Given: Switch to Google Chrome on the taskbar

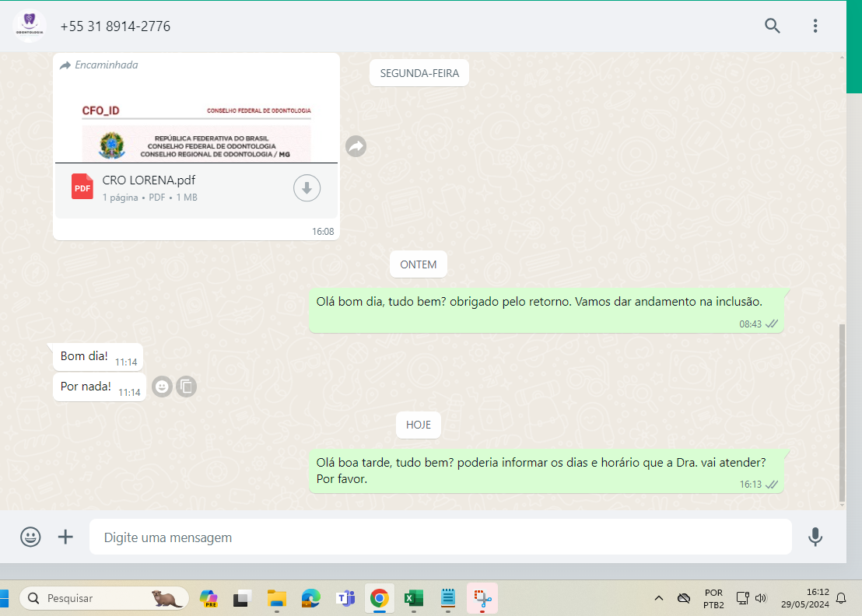Looking at the screenshot, I should tap(380, 598).
